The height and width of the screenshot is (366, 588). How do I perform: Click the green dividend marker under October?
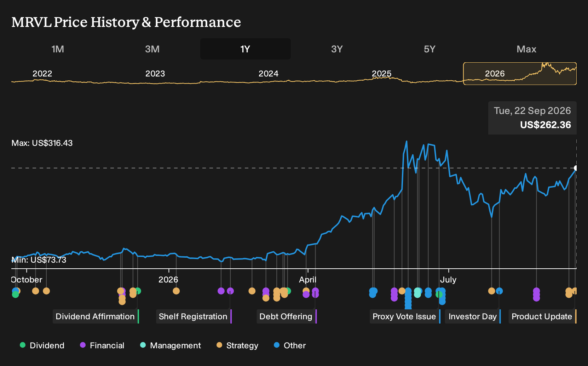pos(15,294)
